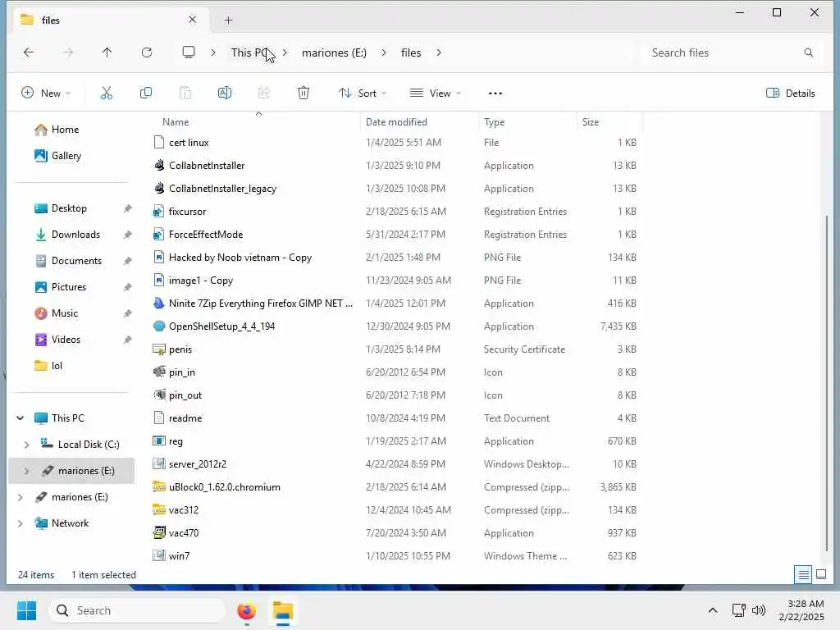Select the server_2012r2 file
Viewport: 840px width, 630px height.
pos(198,464)
